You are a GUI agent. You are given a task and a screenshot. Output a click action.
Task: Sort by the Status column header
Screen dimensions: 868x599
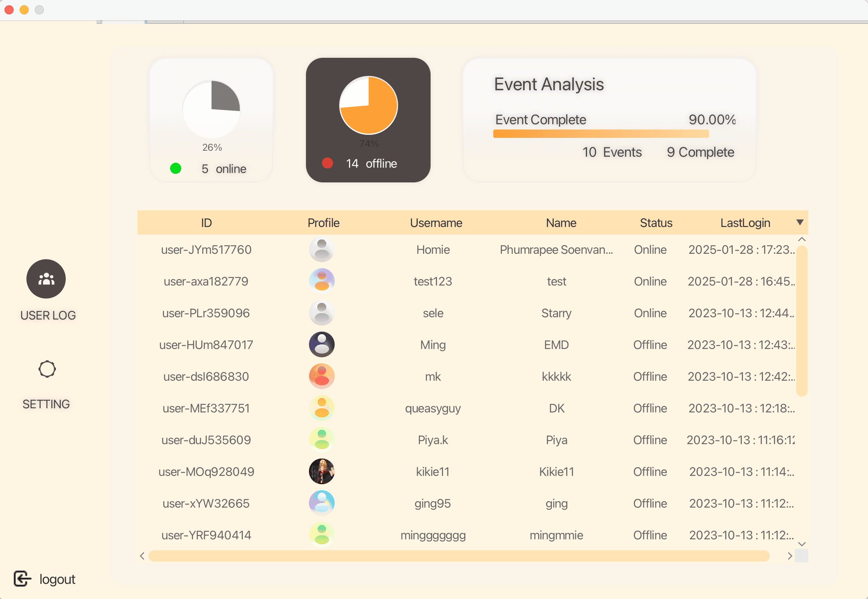pos(656,223)
